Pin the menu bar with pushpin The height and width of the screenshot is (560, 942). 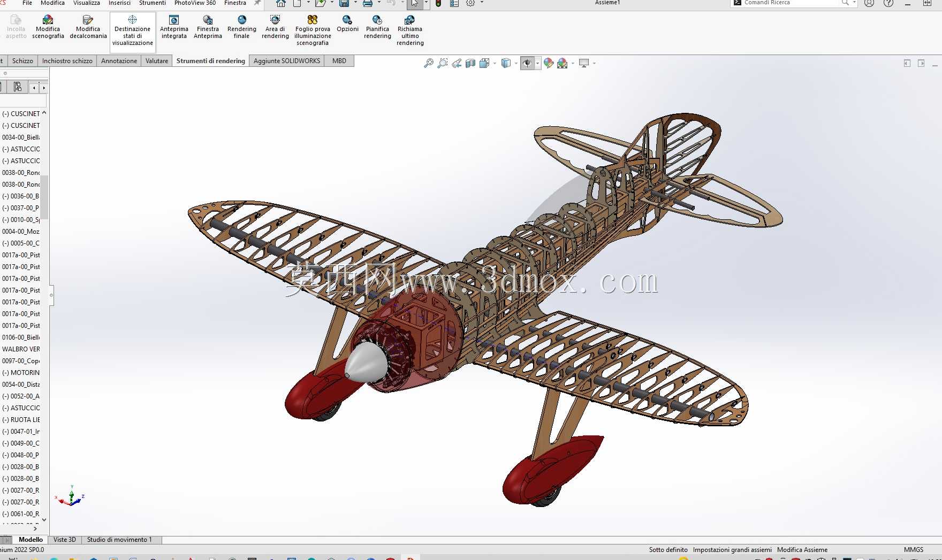tap(257, 3)
